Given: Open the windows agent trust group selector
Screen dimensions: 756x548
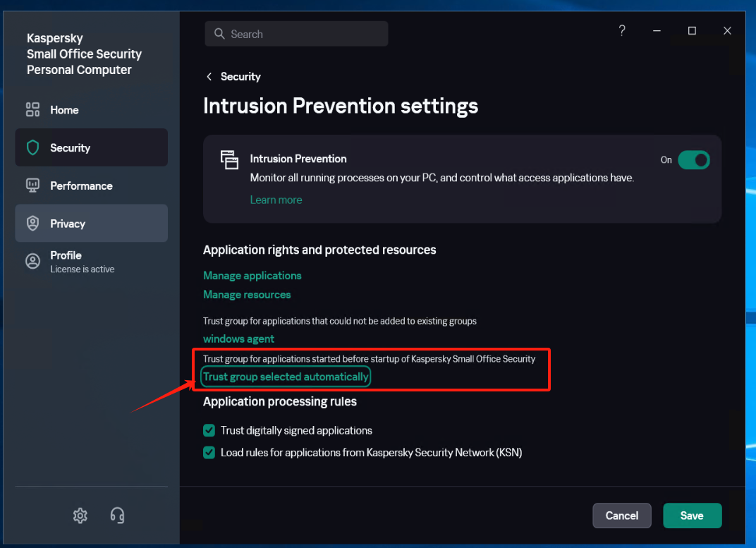Looking at the screenshot, I should click(239, 339).
